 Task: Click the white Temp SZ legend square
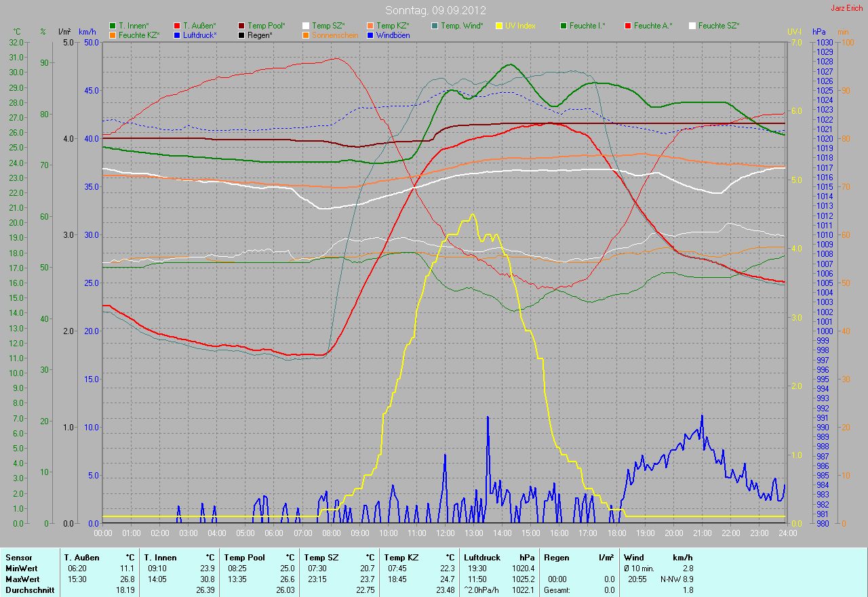(306, 26)
